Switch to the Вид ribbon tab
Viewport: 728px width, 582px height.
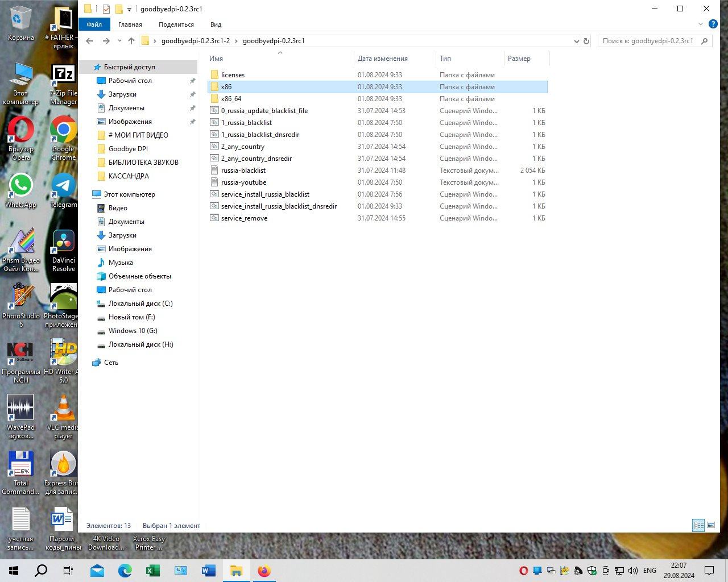[216, 24]
